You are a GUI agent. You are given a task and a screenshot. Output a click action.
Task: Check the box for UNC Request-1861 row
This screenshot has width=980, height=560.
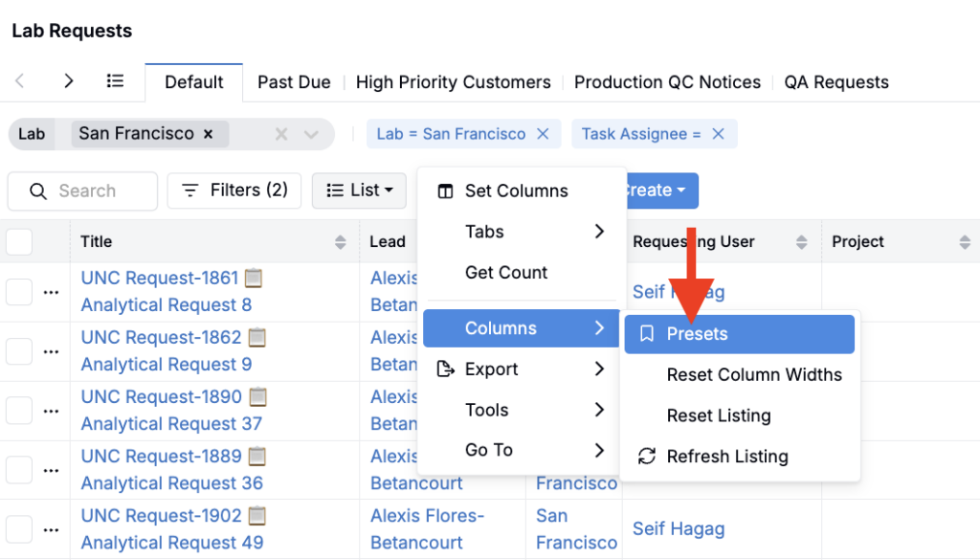point(19,292)
